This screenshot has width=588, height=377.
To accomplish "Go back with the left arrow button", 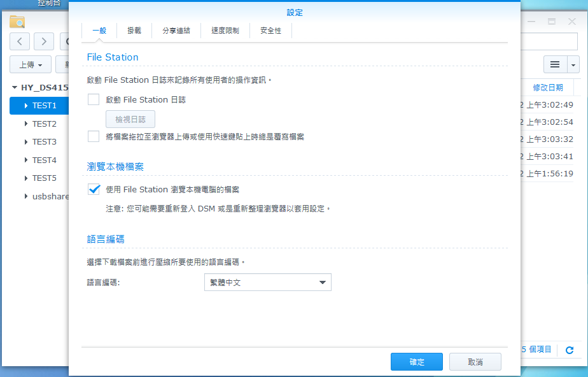I will tap(20, 41).
